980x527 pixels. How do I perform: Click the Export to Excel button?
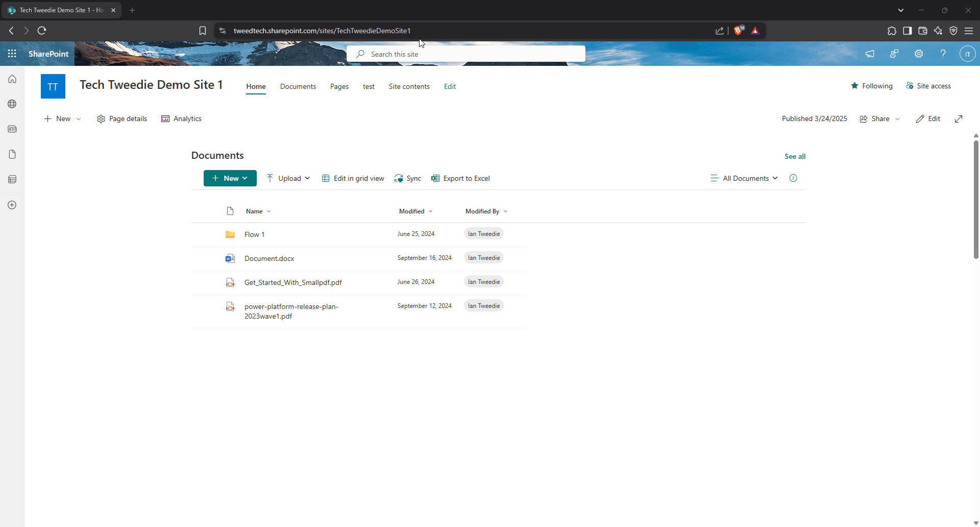tap(461, 178)
